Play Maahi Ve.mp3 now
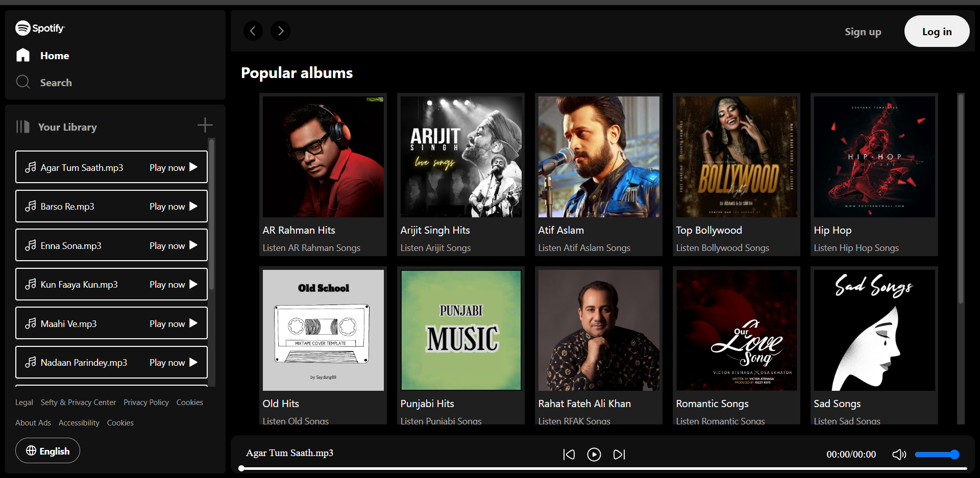The height and width of the screenshot is (478, 980). [x=173, y=323]
